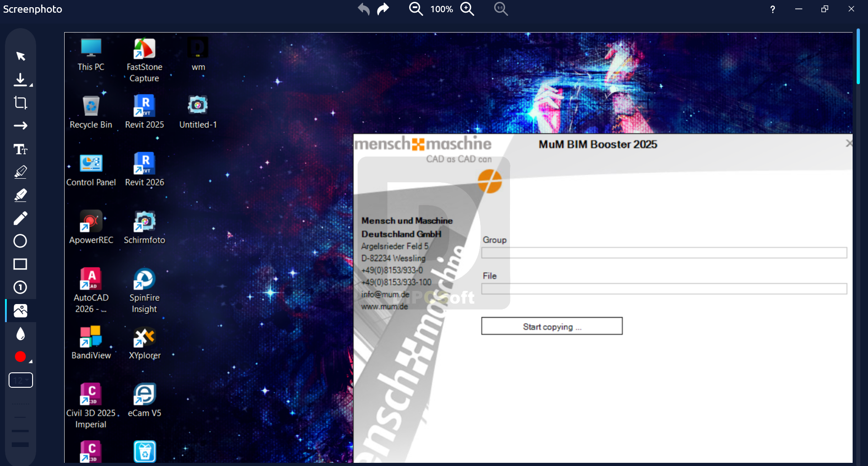Select the eraser tool below the highlighter
Viewport: 868px width, 466px height.
tap(20, 195)
